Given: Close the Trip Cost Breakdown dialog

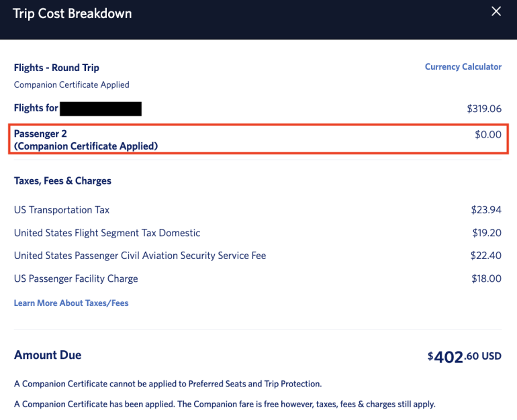Looking at the screenshot, I should (496, 11).
